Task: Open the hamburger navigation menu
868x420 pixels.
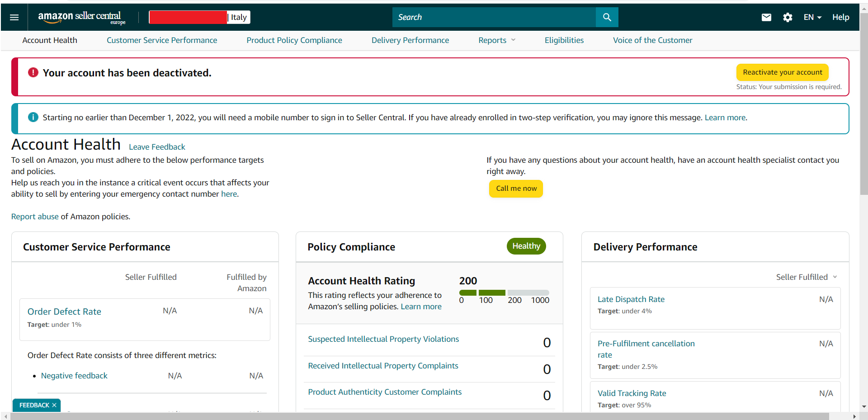Action: pyautogui.click(x=14, y=17)
